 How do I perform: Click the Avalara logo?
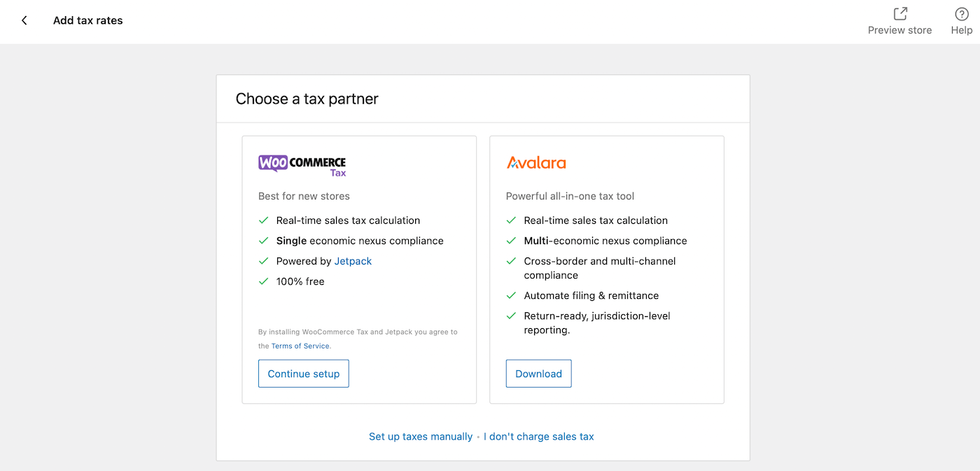pos(536,162)
